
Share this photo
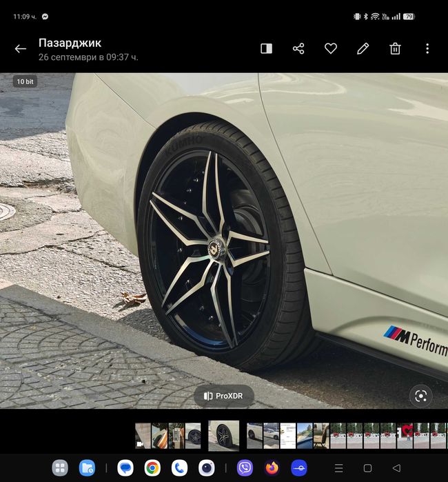[x=298, y=48]
